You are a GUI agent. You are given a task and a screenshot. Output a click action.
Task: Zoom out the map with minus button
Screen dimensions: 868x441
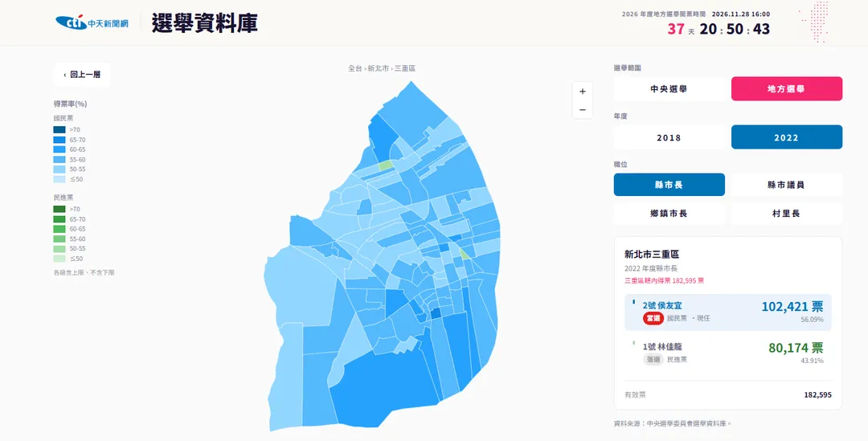point(583,109)
